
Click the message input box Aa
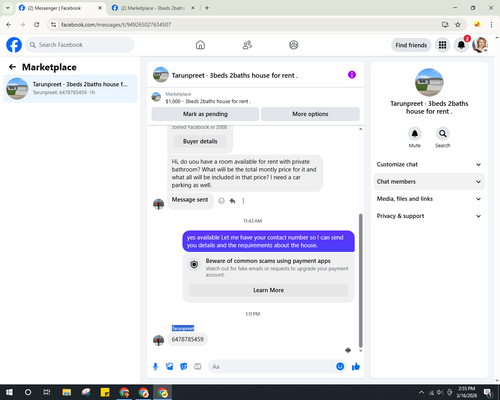(271, 367)
